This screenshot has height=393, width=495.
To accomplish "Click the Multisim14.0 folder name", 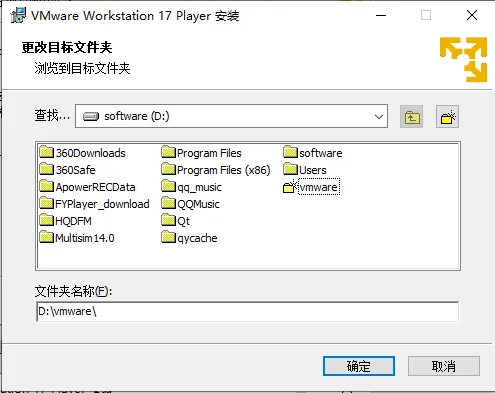I will 85,238.
